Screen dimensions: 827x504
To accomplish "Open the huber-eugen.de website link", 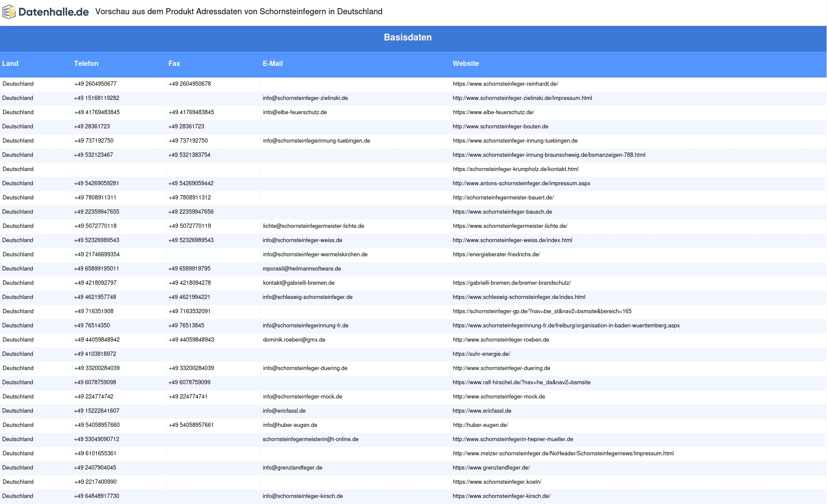I will (x=481, y=425).
